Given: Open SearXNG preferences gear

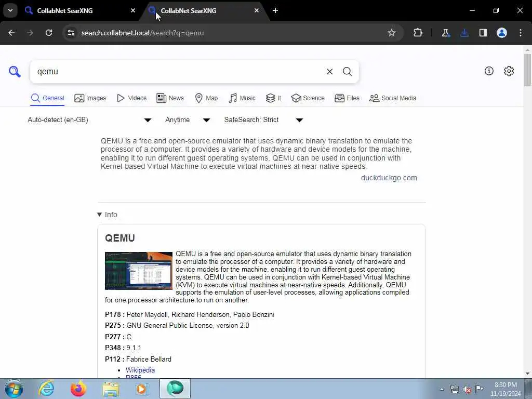Looking at the screenshot, I should 509,71.
